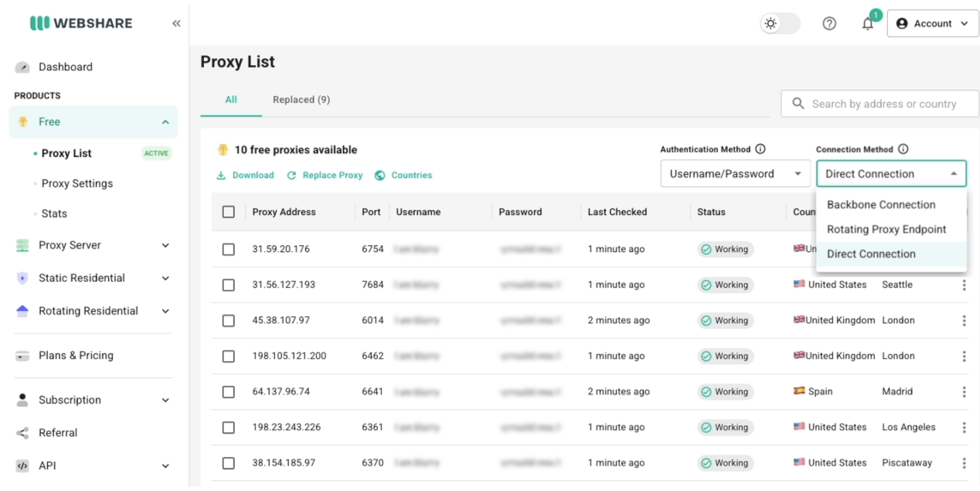This screenshot has width=980, height=491.
Task: Close the Connection Method dropdown
Action: (891, 174)
